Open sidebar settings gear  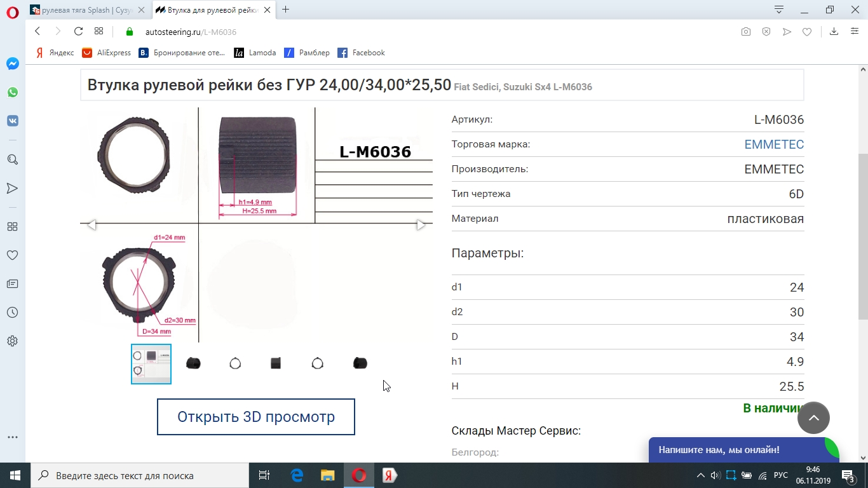tap(12, 341)
